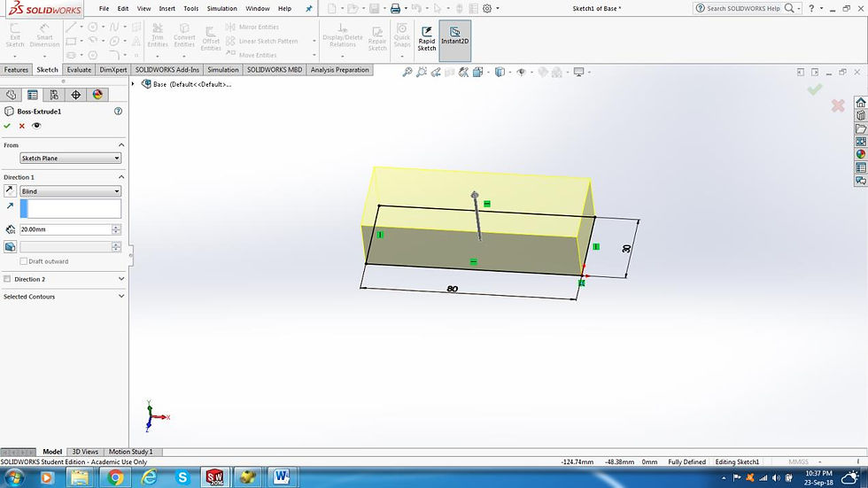This screenshot has height=488, width=868.
Task: Enable the Direction 2 checkbox
Action: (x=7, y=279)
